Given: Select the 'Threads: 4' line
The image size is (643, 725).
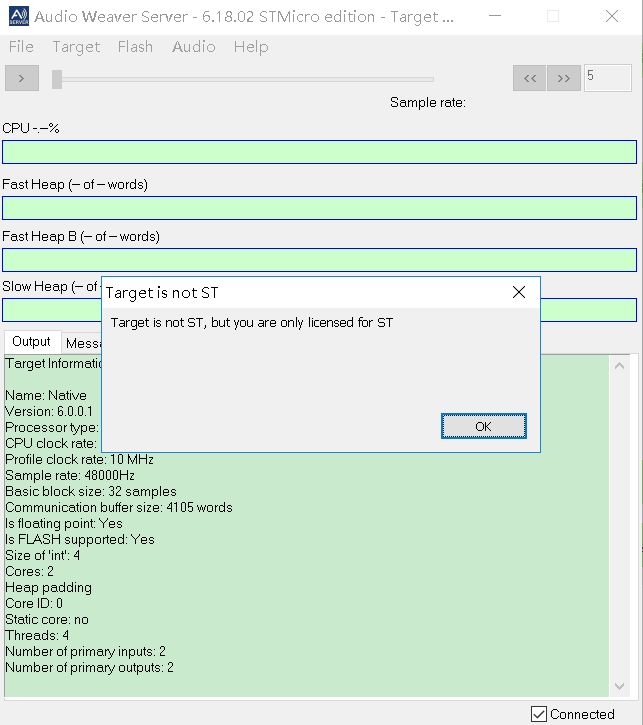Looking at the screenshot, I should click(x=37, y=635).
